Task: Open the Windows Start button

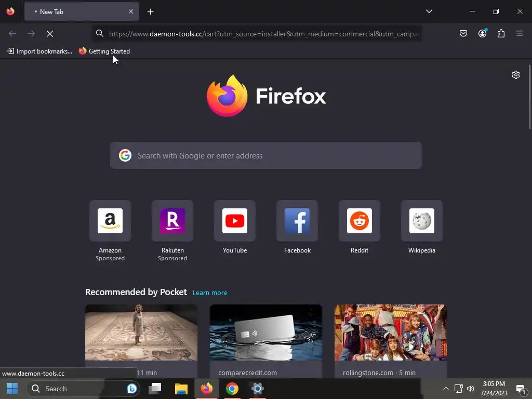Action: (x=12, y=389)
